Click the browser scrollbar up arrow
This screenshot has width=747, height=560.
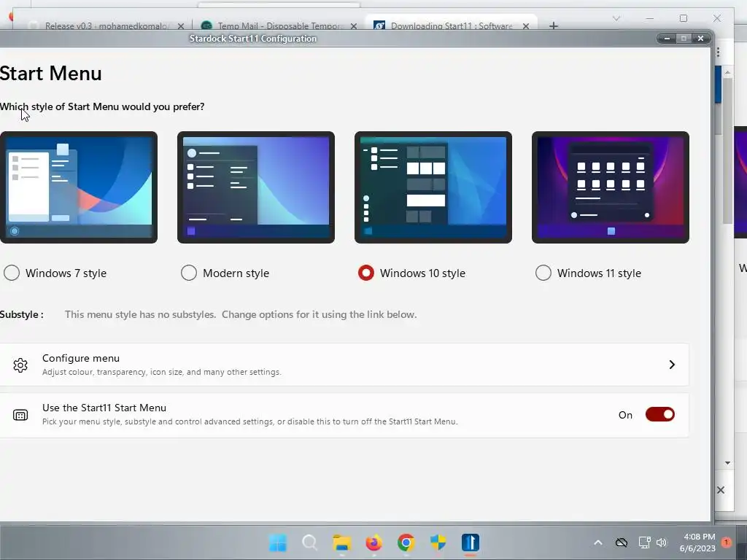(x=727, y=72)
